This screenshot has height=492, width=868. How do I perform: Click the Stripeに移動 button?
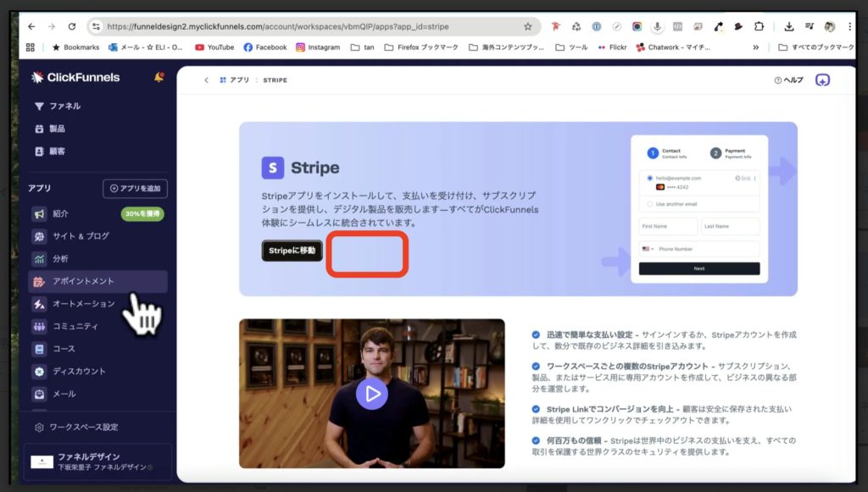pos(291,252)
